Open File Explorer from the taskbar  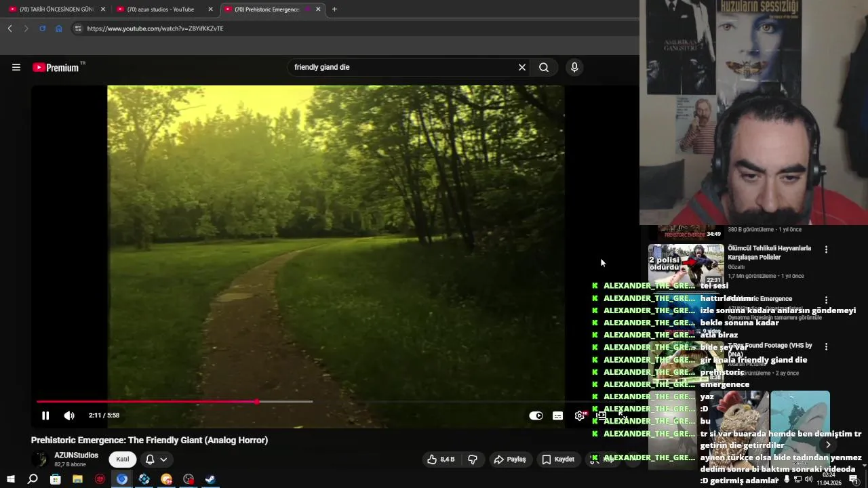point(77,479)
